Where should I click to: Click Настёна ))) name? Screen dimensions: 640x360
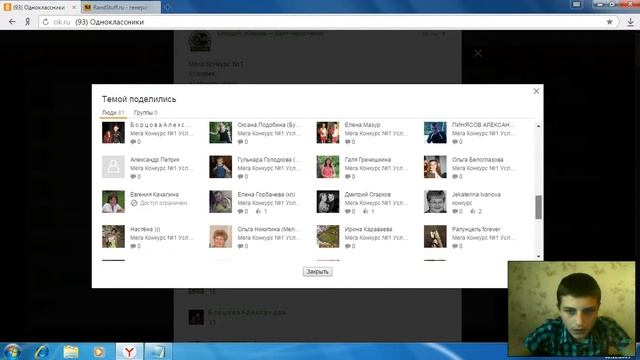pyautogui.click(x=145, y=229)
